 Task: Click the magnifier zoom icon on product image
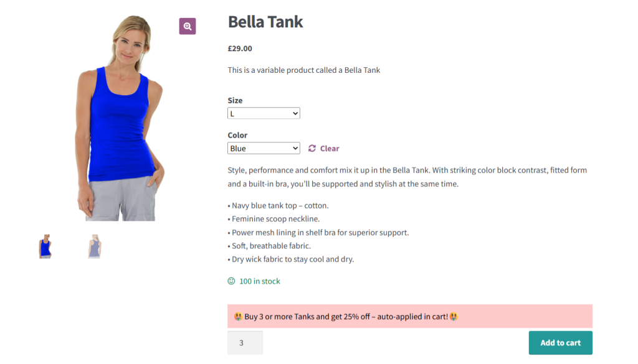click(x=188, y=26)
